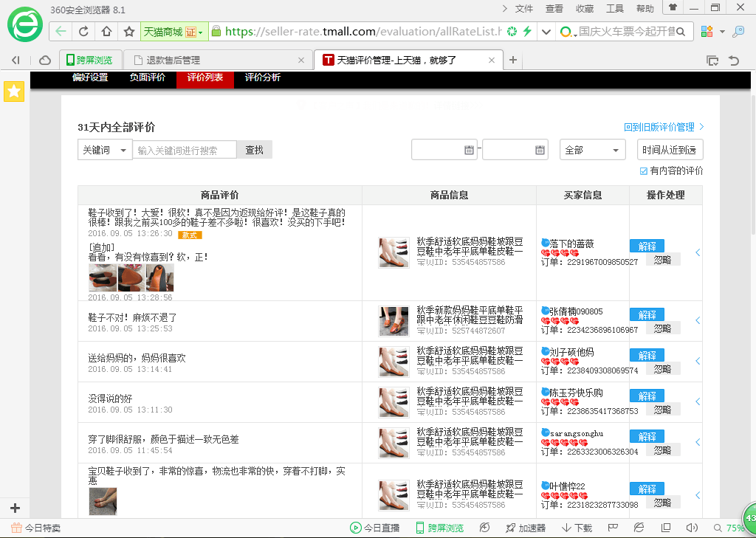Open the yellow favorites star sidebar icon
The image size is (756, 538).
tap(14, 92)
